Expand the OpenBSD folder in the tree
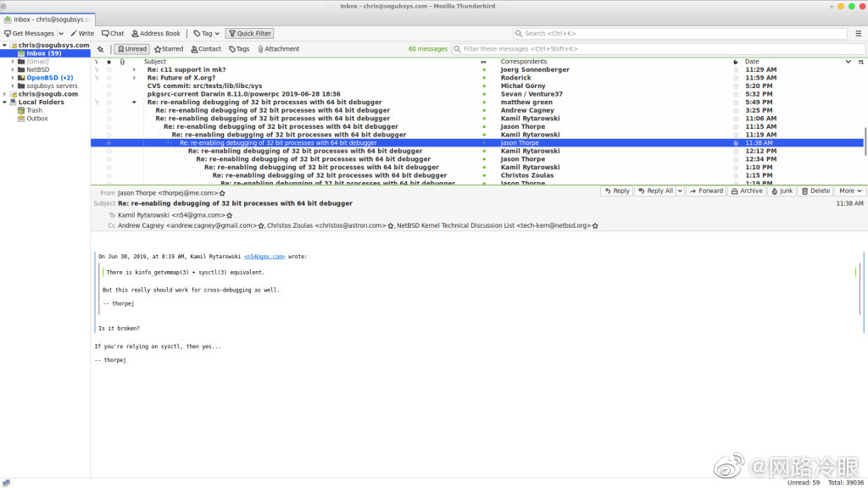Image resolution: width=868 pixels, height=488 pixels. point(13,78)
